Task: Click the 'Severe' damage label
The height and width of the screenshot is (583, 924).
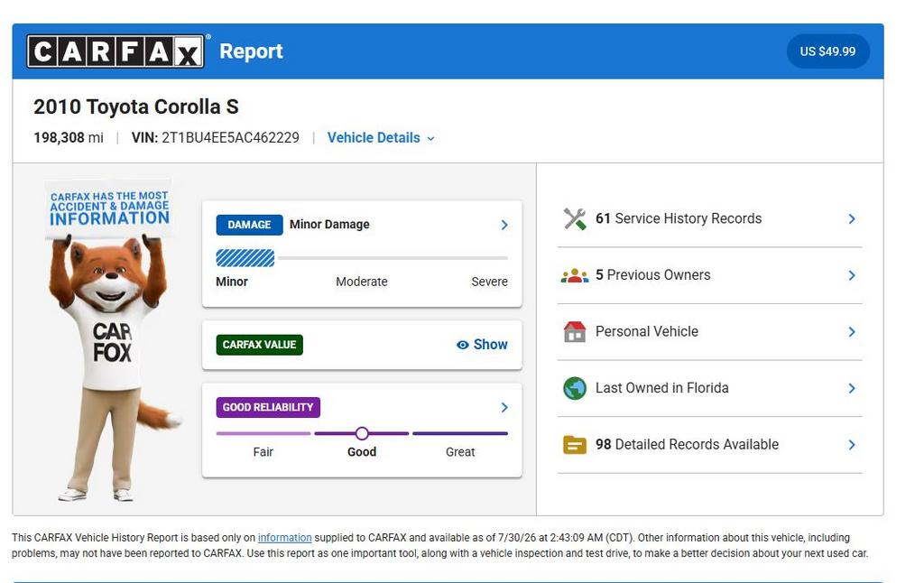Action: click(489, 282)
